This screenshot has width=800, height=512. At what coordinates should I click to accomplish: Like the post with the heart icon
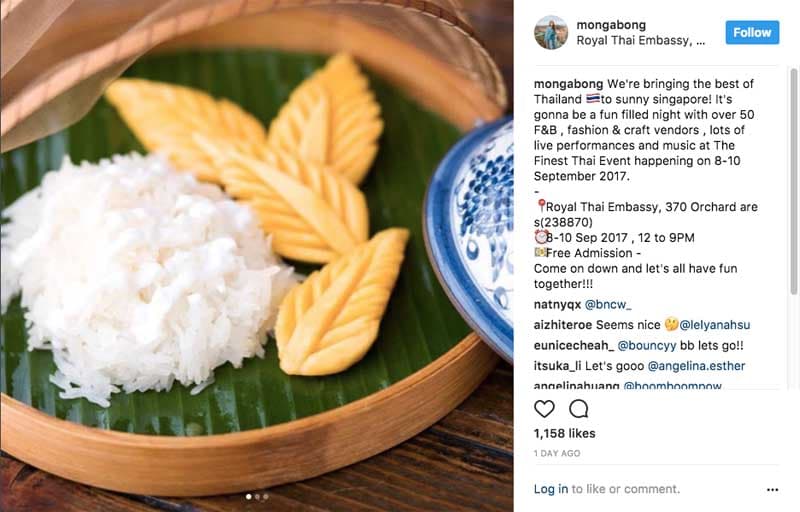(x=544, y=408)
